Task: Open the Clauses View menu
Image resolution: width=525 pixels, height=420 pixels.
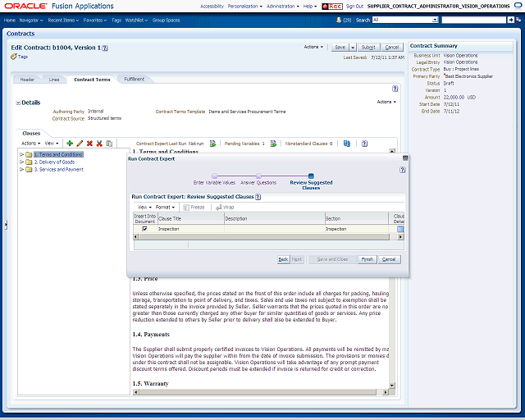Action: point(52,144)
